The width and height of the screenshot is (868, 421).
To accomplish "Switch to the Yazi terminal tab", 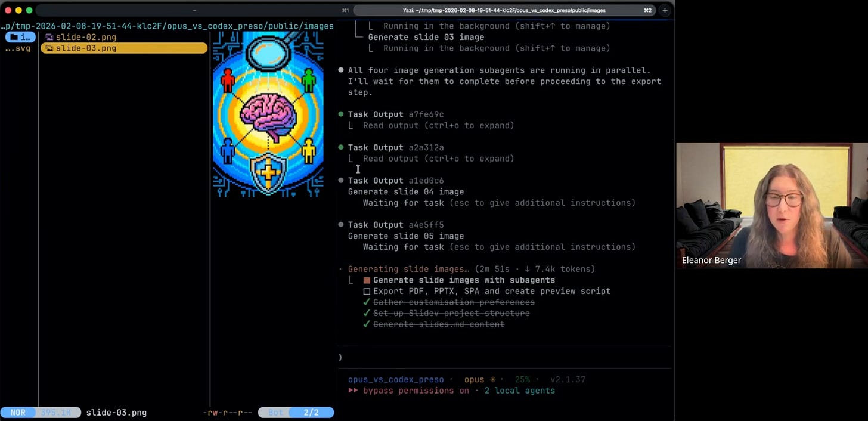I will [x=504, y=10].
